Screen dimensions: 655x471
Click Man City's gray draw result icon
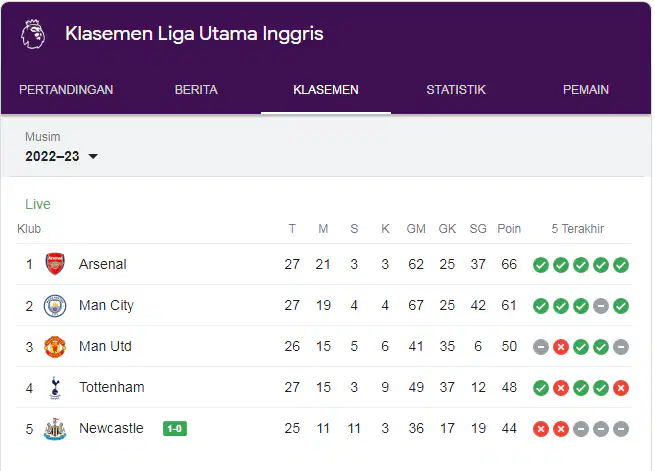601,306
